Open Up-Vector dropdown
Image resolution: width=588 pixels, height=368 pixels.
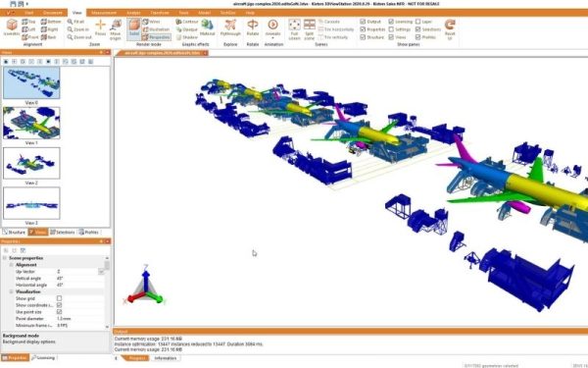point(101,272)
